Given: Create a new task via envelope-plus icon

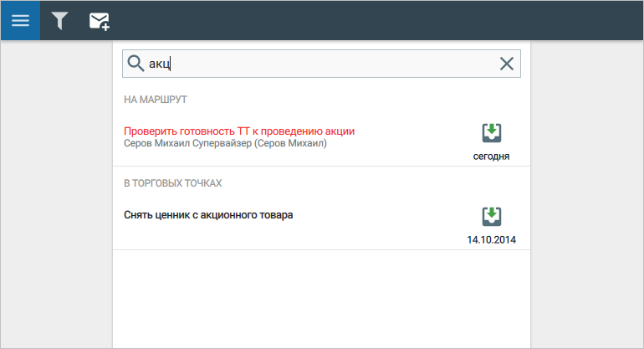Looking at the screenshot, I should (100, 21).
